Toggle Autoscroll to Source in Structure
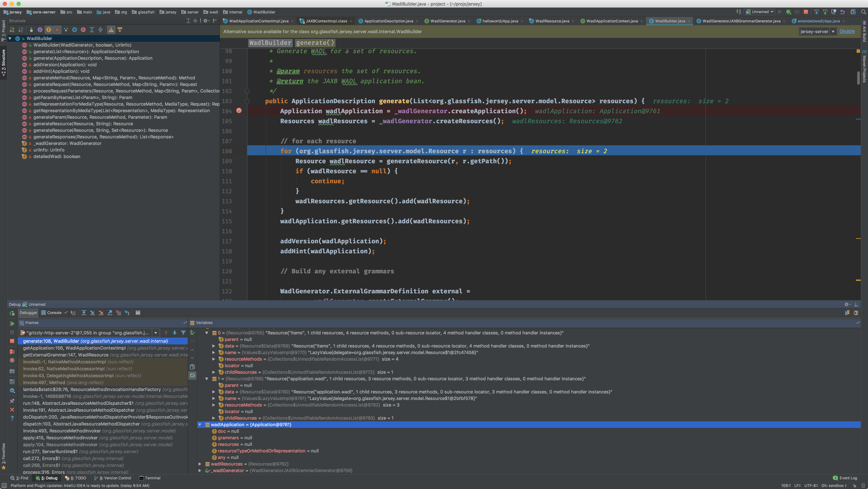Image resolution: width=868 pixels, height=489 pixels. (x=111, y=30)
